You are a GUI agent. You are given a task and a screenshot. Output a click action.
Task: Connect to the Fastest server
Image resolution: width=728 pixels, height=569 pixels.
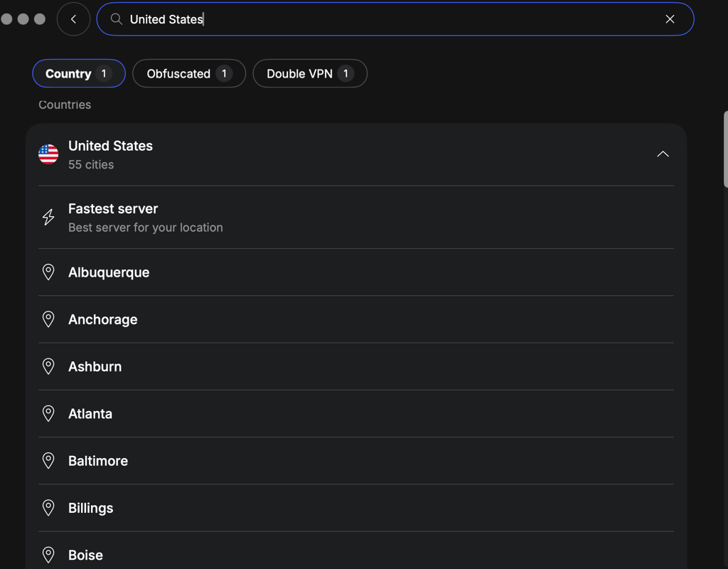click(x=355, y=218)
